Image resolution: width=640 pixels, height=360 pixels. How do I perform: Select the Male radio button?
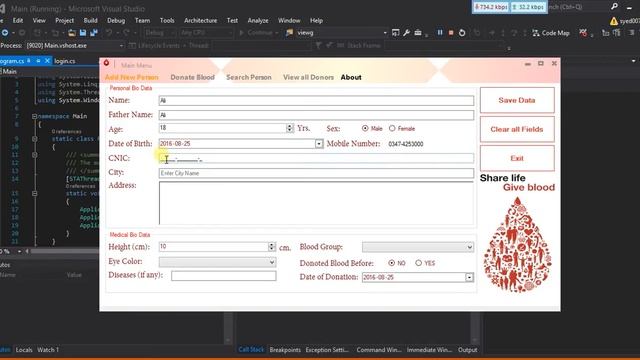click(x=365, y=128)
